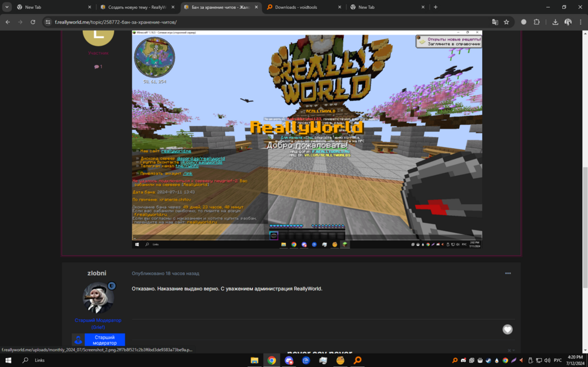Open the Chrome downloads icon
Screen dimensions: 588x367
pos(556,22)
